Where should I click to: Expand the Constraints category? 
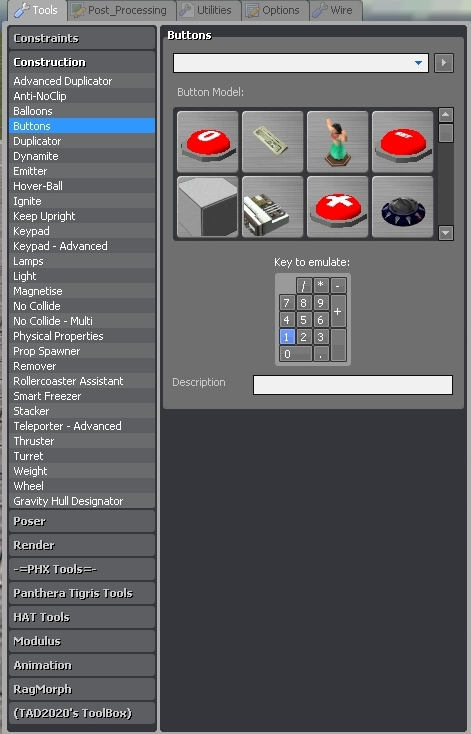(x=82, y=38)
